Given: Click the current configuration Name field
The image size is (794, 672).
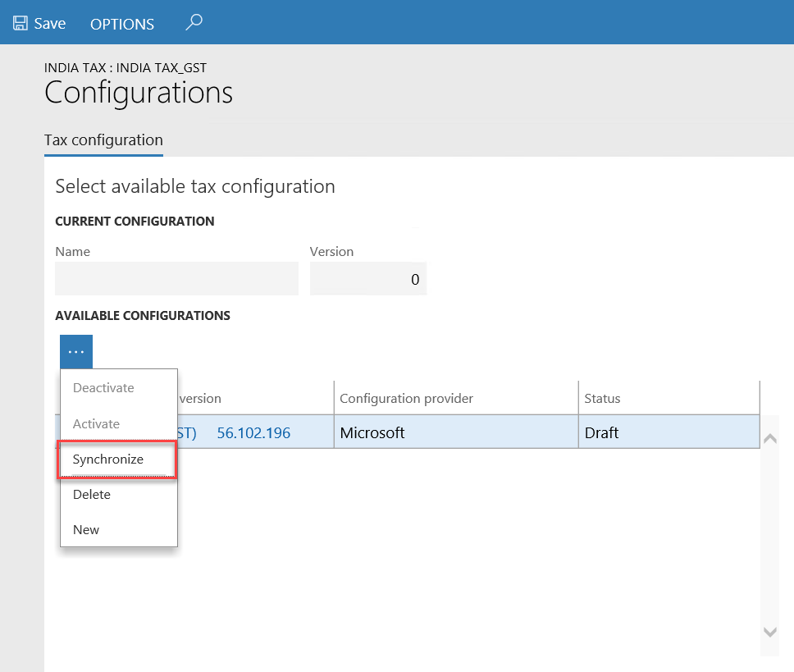Looking at the screenshot, I should (x=176, y=278).
